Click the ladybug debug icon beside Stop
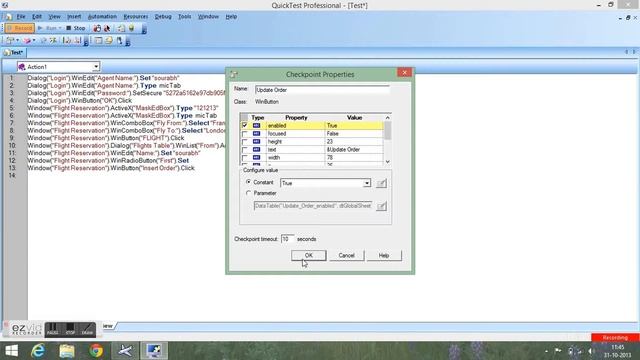Image resolution: width=640 pixels, height=360 pixels. 97,29
